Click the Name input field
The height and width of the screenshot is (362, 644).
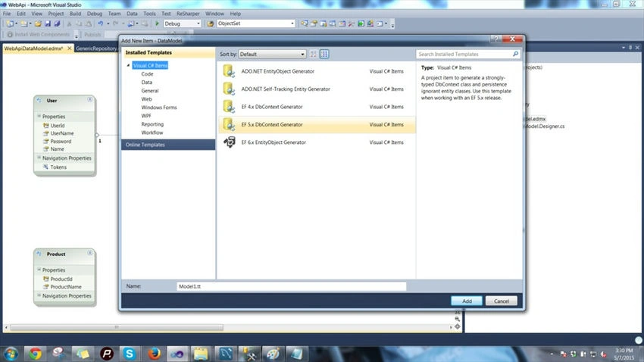pyautogui.click(x=291, y=286)
